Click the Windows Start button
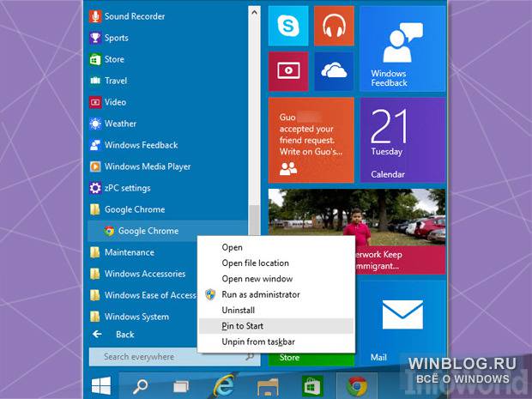This screenshot has width=532, height=399. (100, 386)
